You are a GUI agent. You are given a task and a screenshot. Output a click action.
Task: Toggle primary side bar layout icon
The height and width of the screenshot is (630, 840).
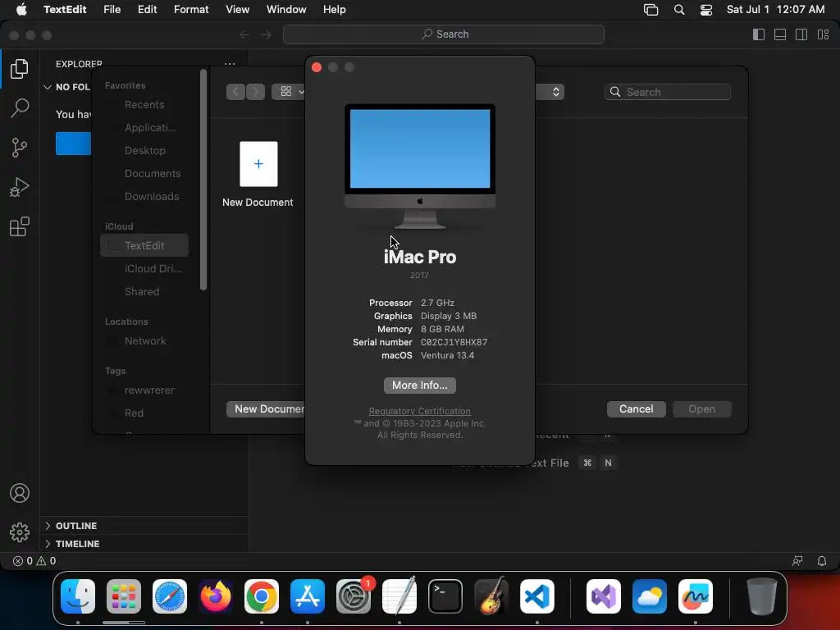click(759, 34)
